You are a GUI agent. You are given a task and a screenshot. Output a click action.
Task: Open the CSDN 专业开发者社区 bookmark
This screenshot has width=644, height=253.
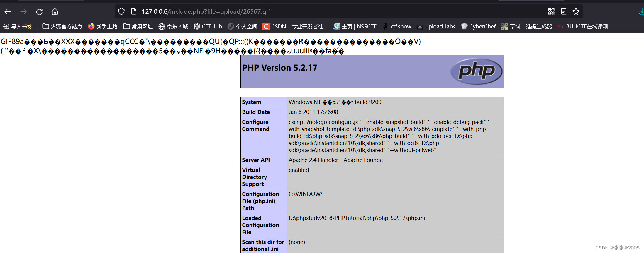point(295,27)
